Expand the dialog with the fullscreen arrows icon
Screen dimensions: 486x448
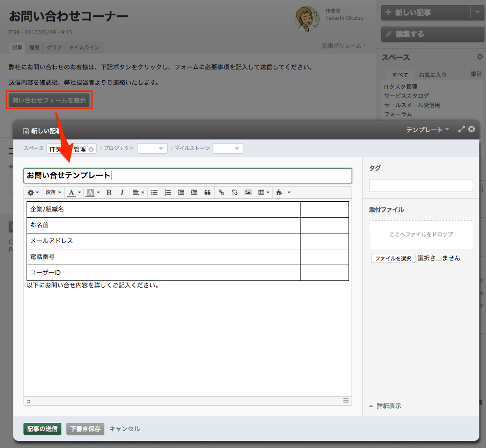click(461, 129)
